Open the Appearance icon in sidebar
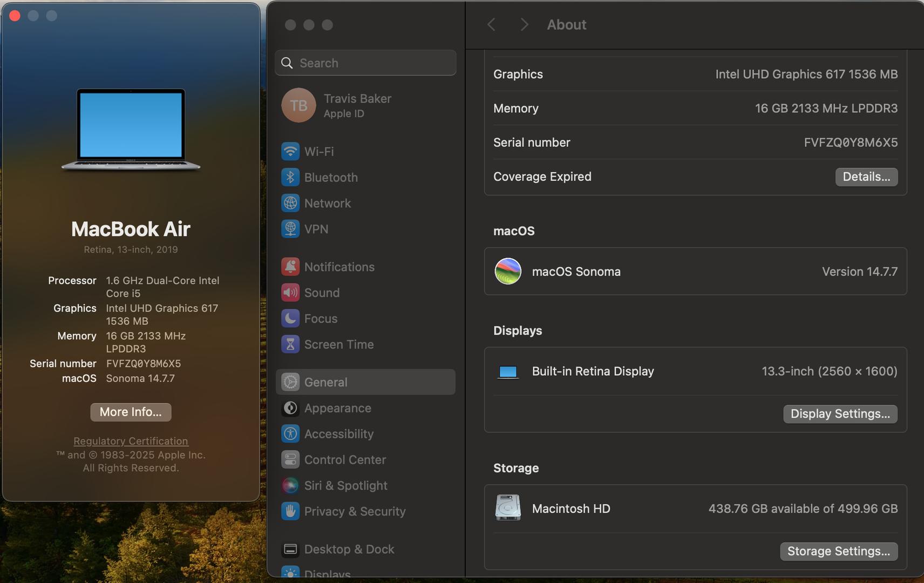The image size is (924, 583). [290, 408]
